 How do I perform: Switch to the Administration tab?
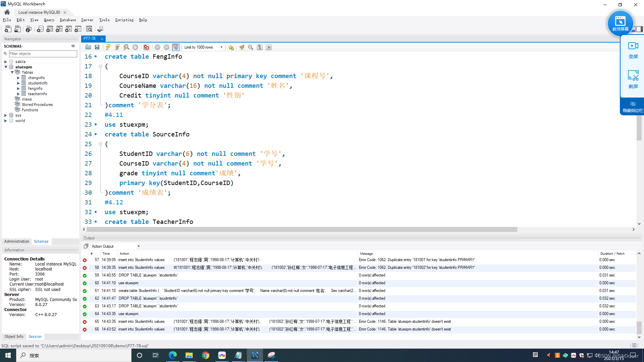coord(17,241)
